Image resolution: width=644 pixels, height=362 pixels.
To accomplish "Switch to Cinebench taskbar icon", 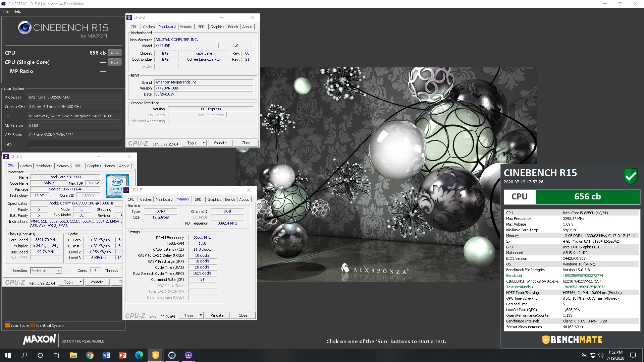I will tap(172, 355).
